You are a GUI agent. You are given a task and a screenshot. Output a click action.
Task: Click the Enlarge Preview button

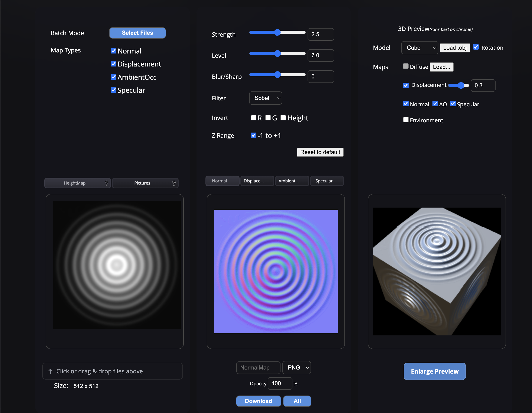[x=434, y=371]
